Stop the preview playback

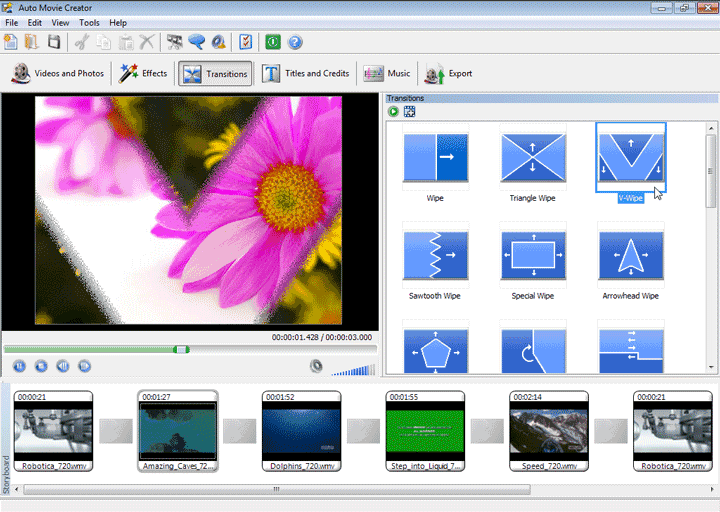click(x=41, y=366)
